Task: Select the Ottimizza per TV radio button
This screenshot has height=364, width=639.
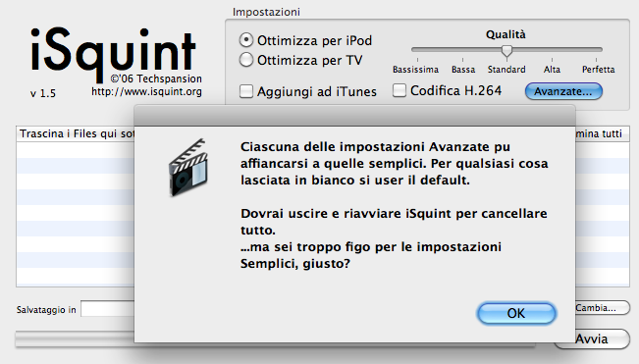Action: coord(246,60)
